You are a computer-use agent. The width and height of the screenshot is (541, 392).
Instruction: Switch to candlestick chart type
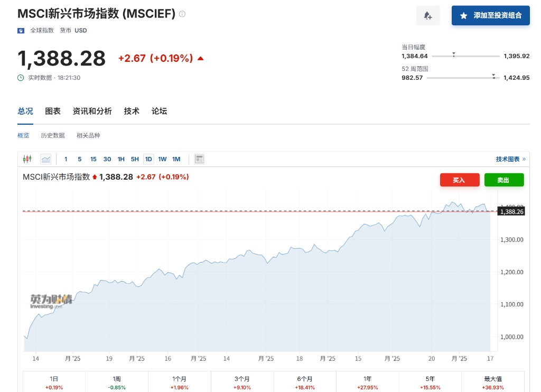27,159
